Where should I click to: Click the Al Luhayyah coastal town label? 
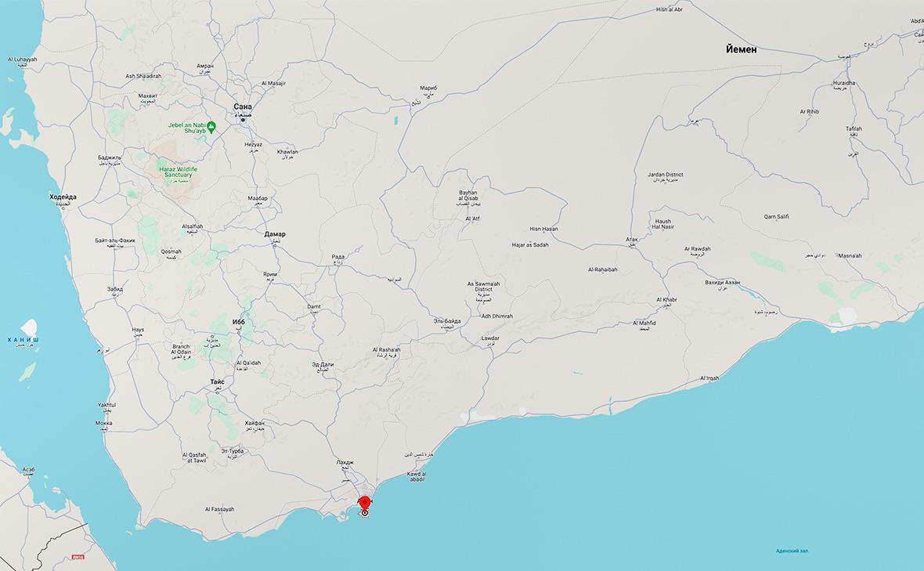[22, 60]
